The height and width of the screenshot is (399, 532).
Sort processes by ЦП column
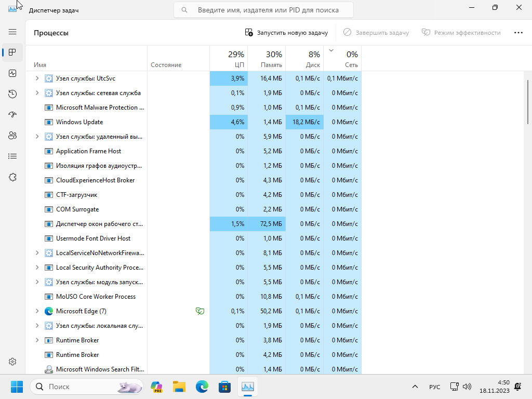click(229, 58)
